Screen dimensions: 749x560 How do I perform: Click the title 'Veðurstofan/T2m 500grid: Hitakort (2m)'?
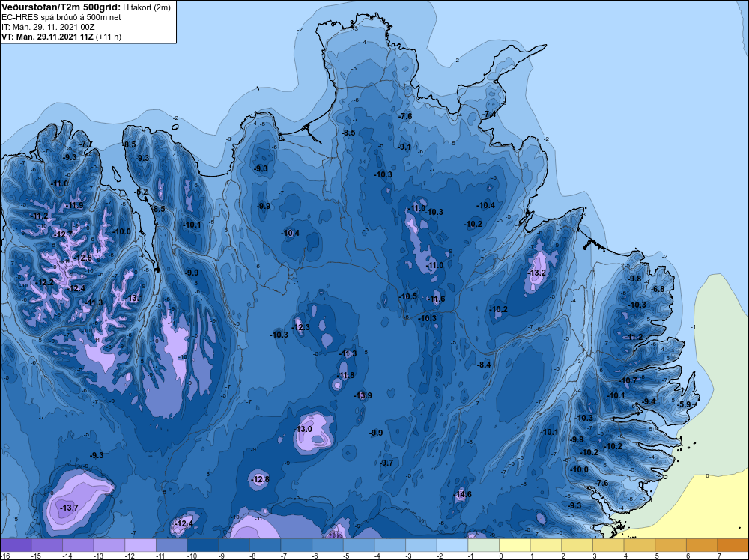[x=85, y=7]
